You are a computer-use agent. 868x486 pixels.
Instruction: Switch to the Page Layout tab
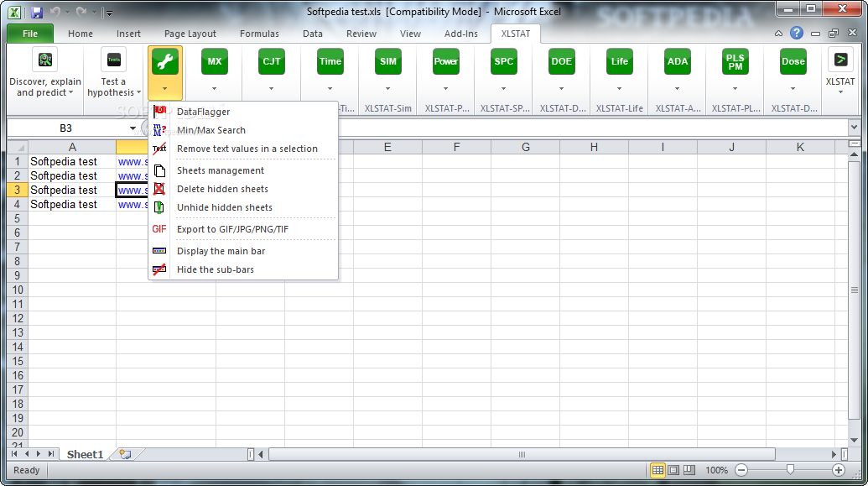coord(190,34)
